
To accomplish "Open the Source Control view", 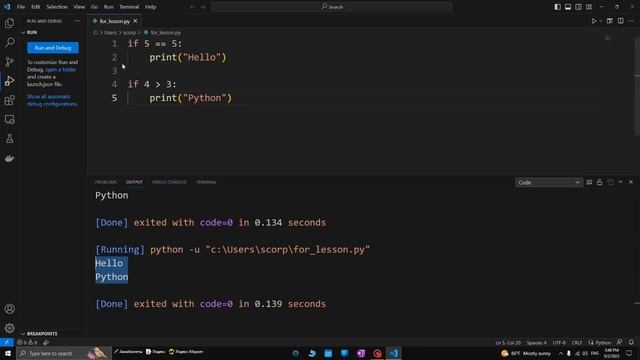I will 9,62.
